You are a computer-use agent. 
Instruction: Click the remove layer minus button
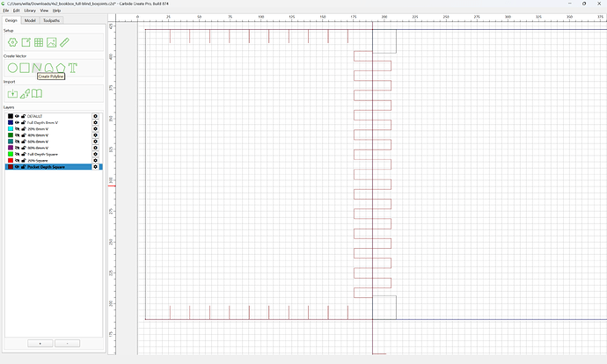[68, 344]
